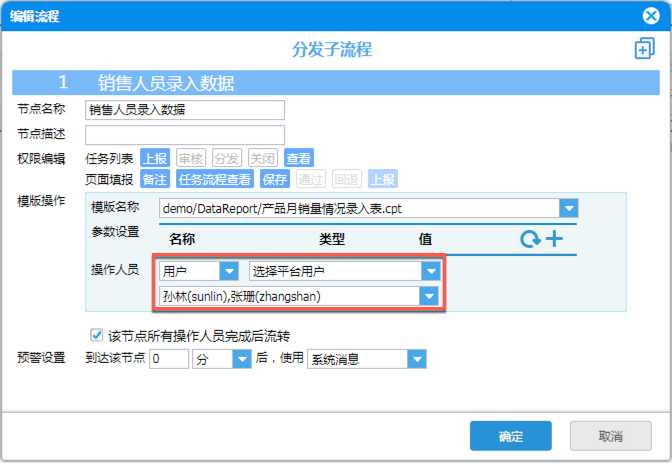Click the 到达该节点 time value field
This screenshot has height=463, width=672.
169,359
